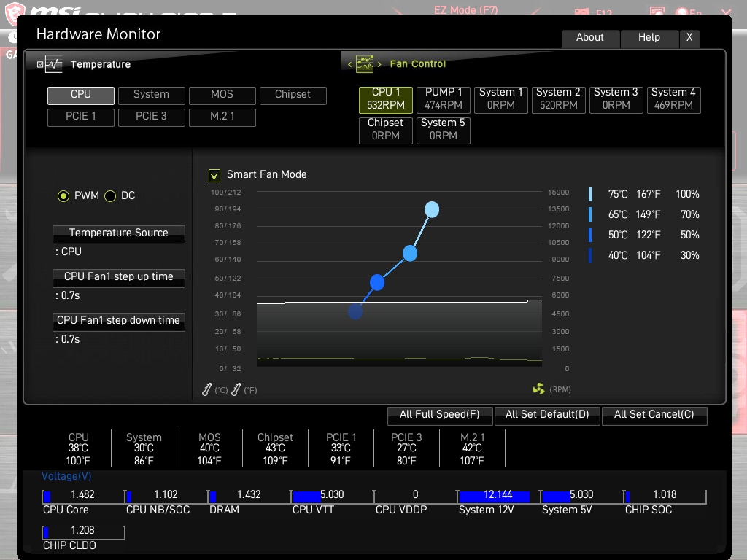Click the Chipset 43°C temperature readout

click(275, 448)
